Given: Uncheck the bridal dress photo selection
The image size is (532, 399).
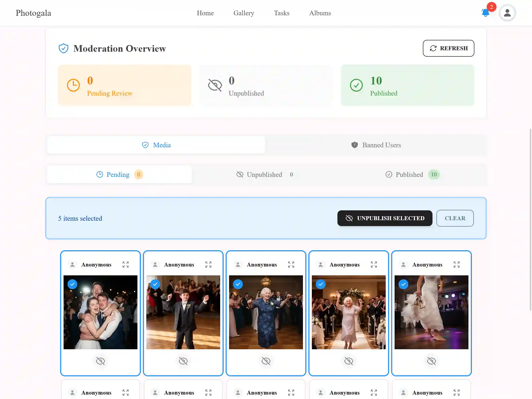Looking at the screenshot, I should coord(403,284).
